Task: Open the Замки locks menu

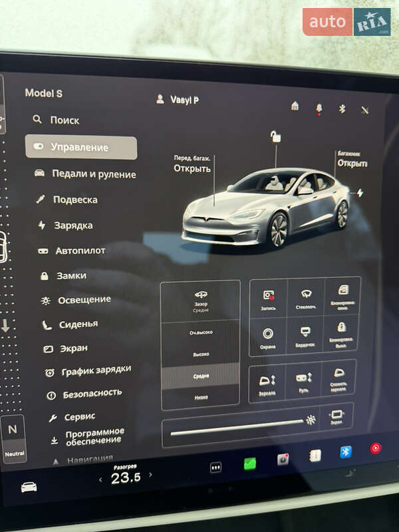Action: [x=63, y=276]
